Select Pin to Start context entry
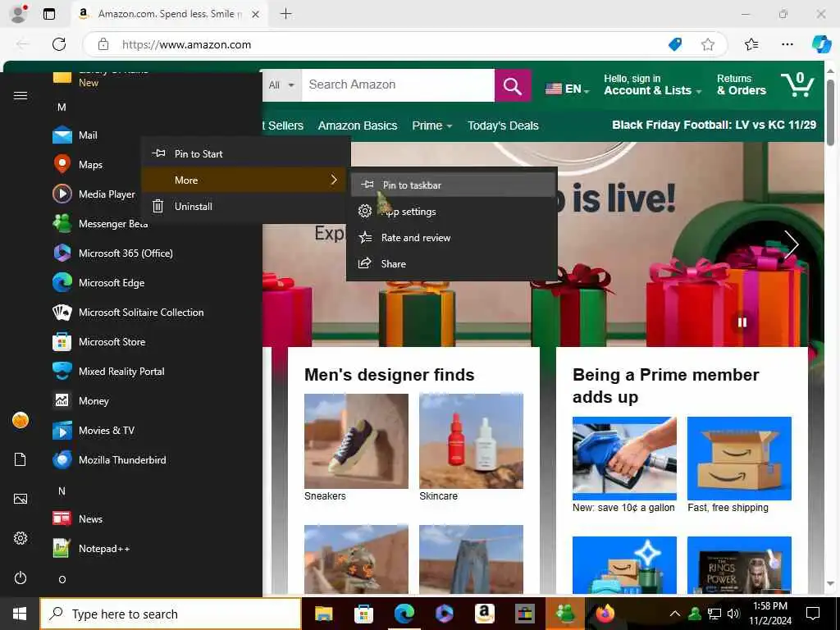This screenshot has width=840, height=630. click(246, 153)
